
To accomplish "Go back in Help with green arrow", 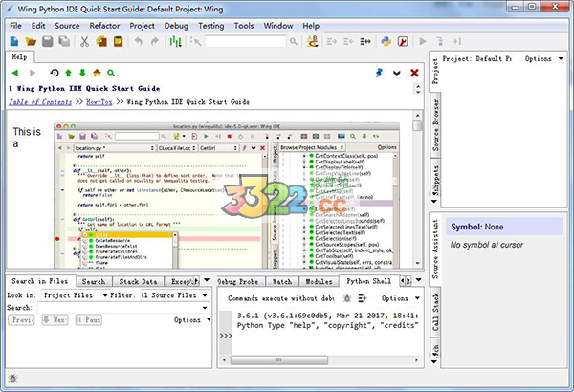I will pos(15,73).
